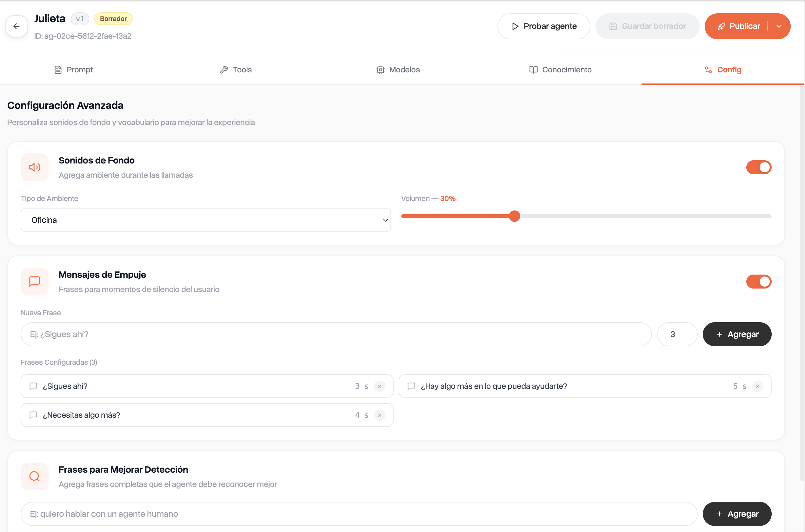
Task: Click the save disk icon on Guardar borrador
Action: click(x=613, y=26)
